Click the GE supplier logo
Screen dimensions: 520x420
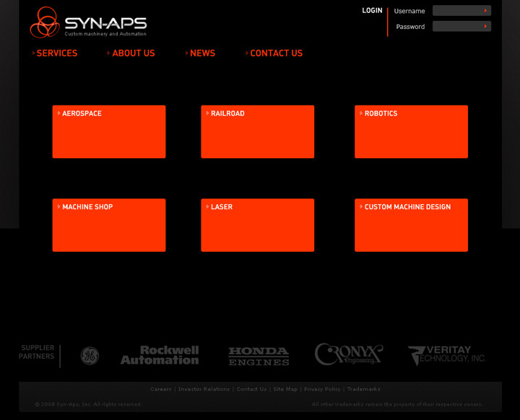pos(90,356)
